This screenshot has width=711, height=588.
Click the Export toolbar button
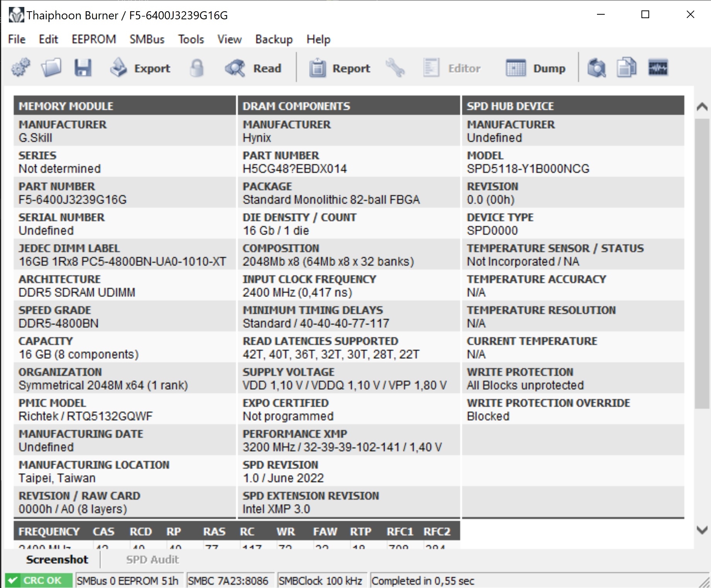140,68
